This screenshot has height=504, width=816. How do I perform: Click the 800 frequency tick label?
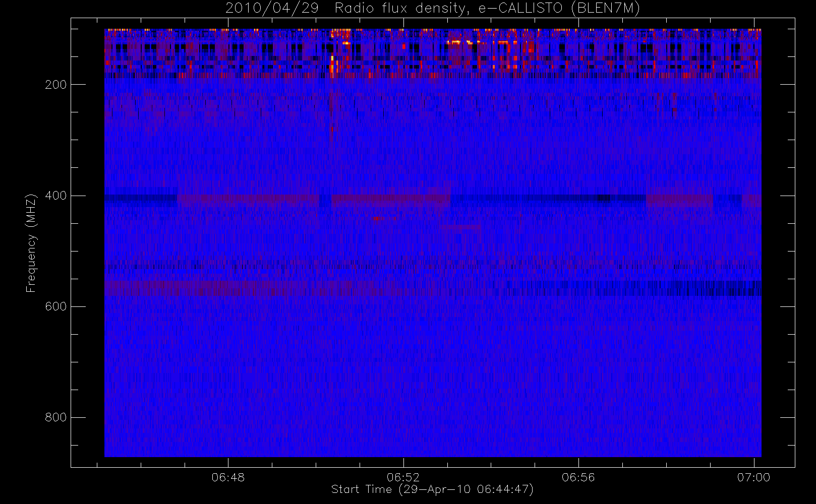point(56,417)
